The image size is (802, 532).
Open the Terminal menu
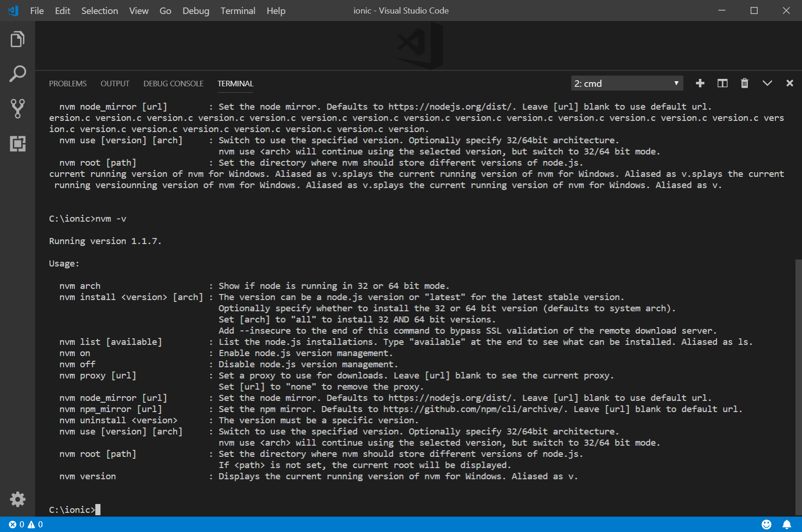click(238, 11)
